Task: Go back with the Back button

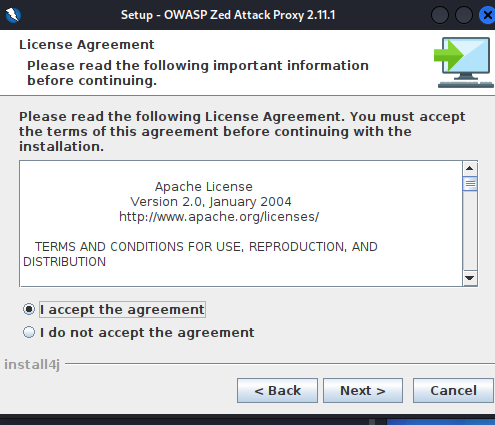Action: point(277,390)
